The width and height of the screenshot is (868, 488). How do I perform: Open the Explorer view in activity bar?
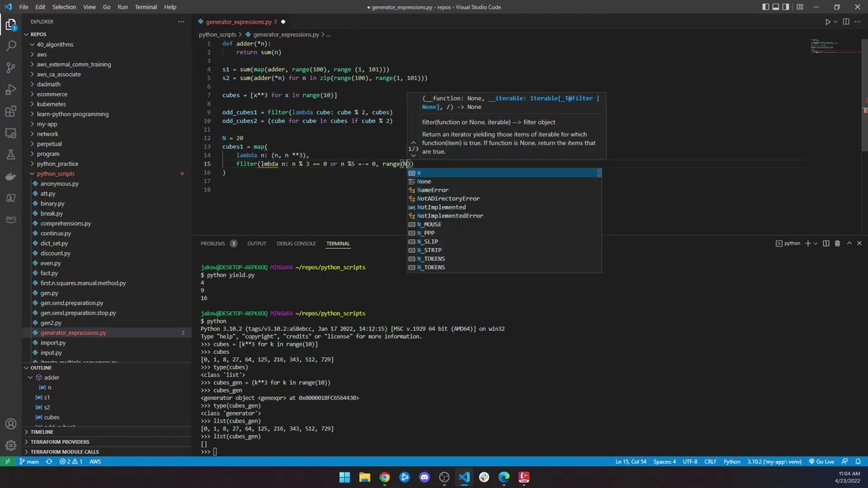coord(11,25)
